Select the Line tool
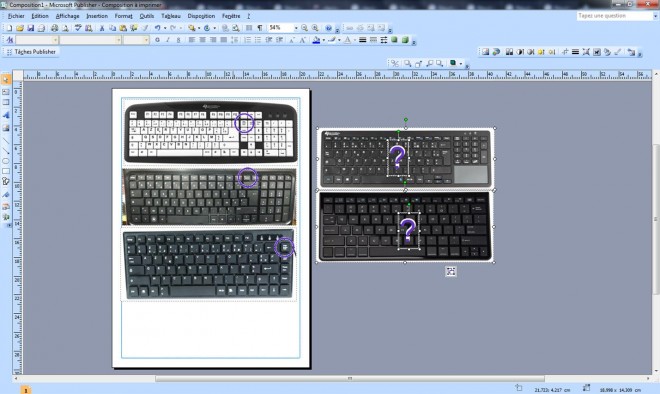Screen dimensions: 660x394 pyautogui.click(x=6, y=140)
